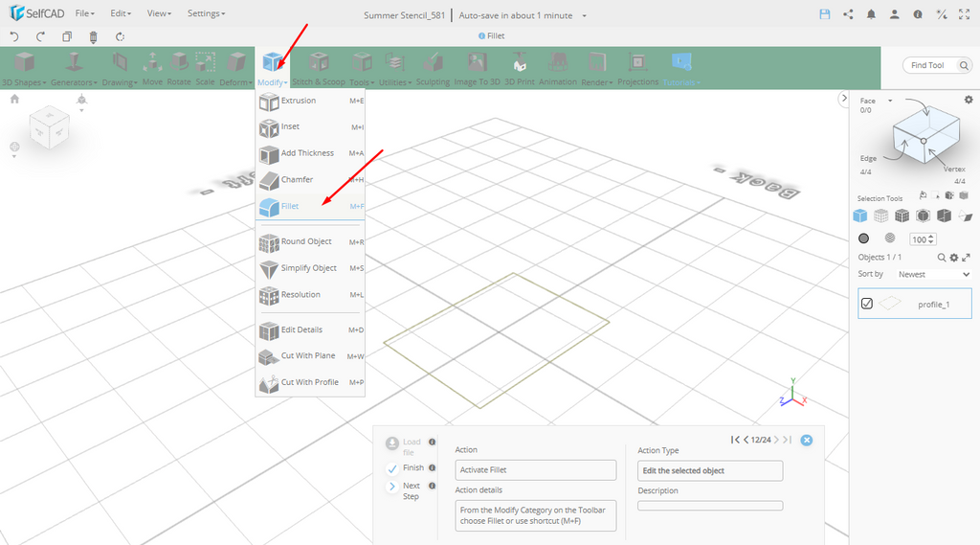Click the Undo arrow icon
The image size is (980, 545).
point(14,36)
